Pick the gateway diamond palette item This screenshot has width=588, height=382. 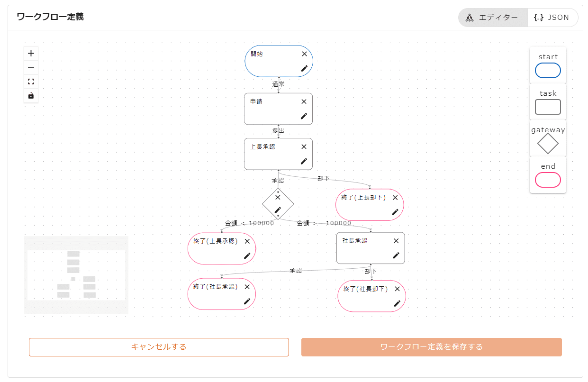(x=548, y=143)
